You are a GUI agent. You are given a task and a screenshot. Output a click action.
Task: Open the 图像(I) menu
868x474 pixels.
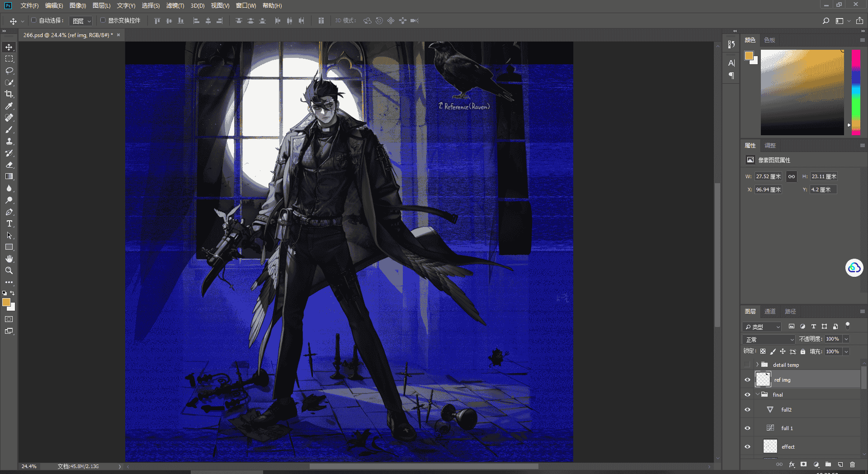78,5
